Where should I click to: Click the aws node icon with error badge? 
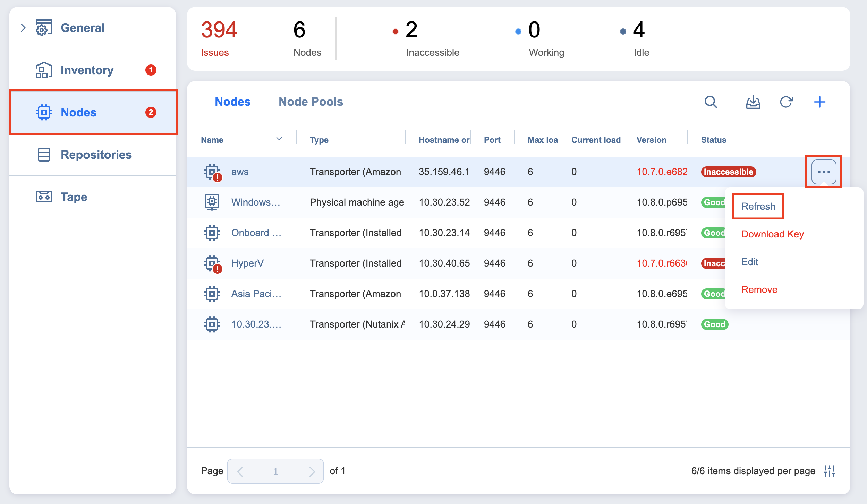[x=212, y=172]
